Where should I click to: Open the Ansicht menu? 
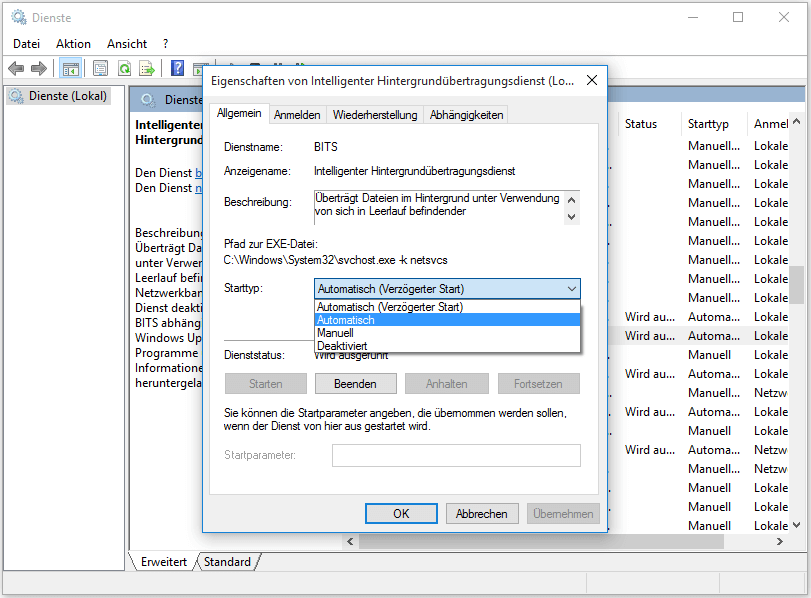click(x=127, y=44)
